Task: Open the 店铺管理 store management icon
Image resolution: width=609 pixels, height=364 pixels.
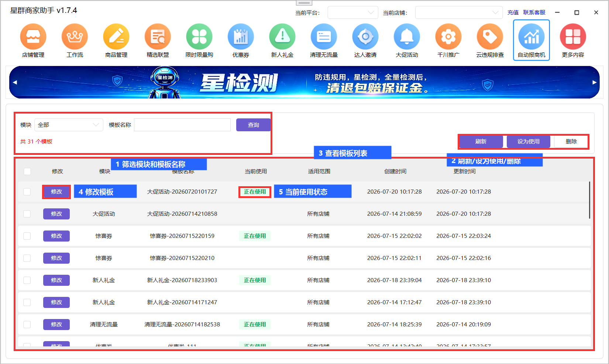Action: [x=33, y=41]
